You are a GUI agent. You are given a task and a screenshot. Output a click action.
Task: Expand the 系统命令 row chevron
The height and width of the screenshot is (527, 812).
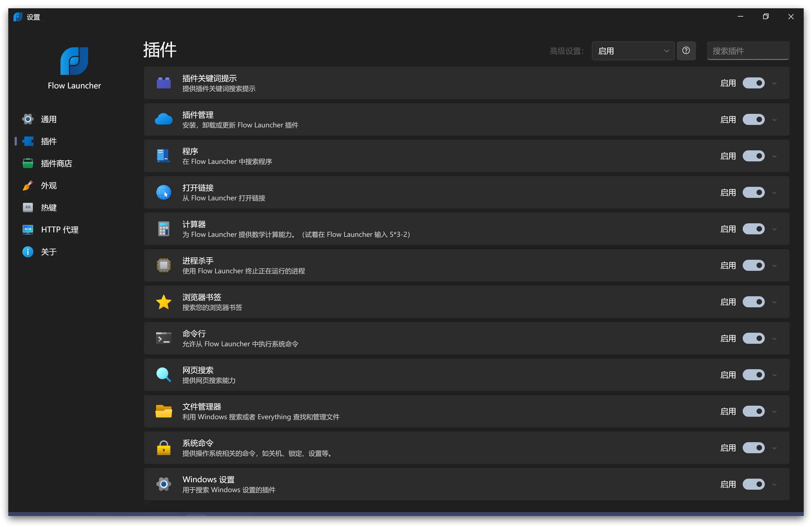coord(774,448)
